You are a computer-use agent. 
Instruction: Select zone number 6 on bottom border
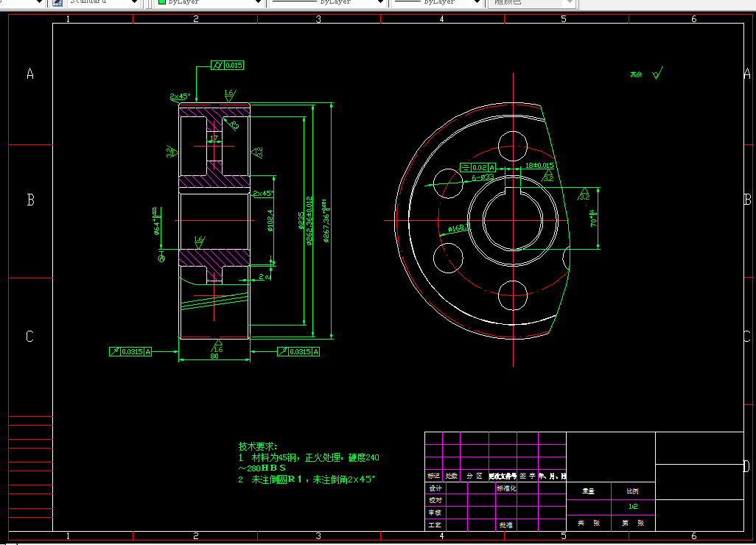(694, 536)
